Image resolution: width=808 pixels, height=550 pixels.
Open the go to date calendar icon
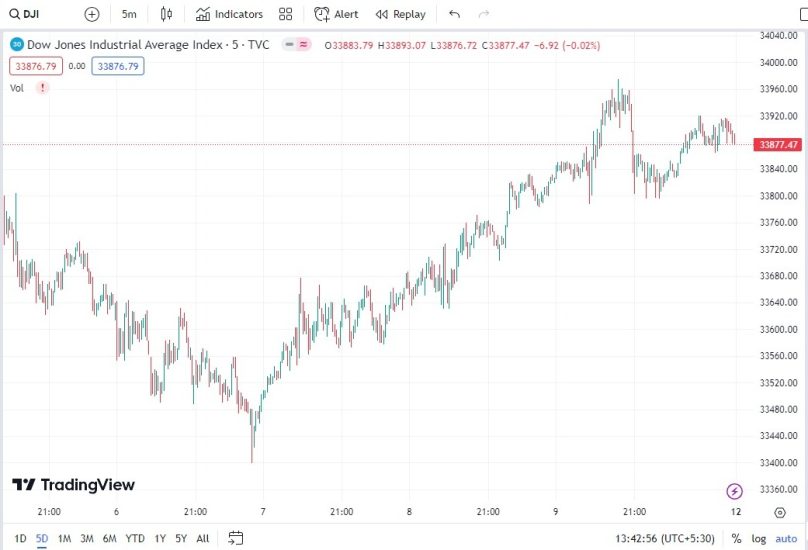235,538
